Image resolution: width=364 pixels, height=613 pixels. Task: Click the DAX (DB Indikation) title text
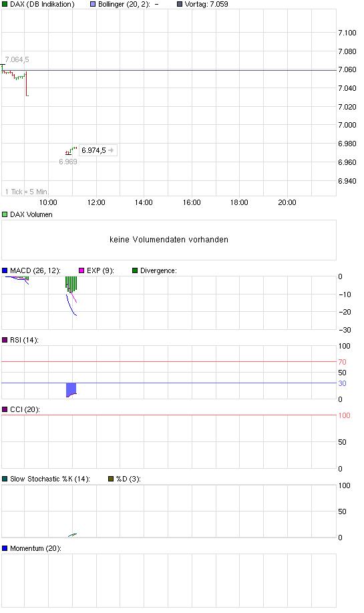tap(42, 4)
